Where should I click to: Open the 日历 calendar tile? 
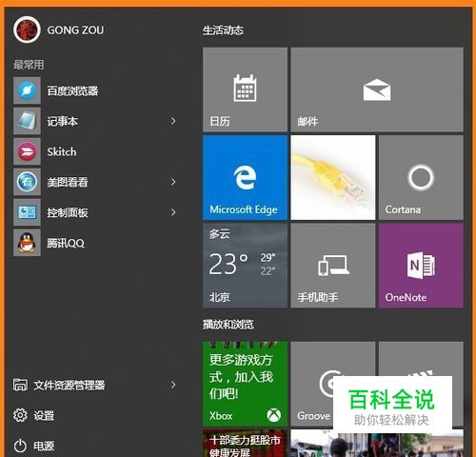click(245, 89)
